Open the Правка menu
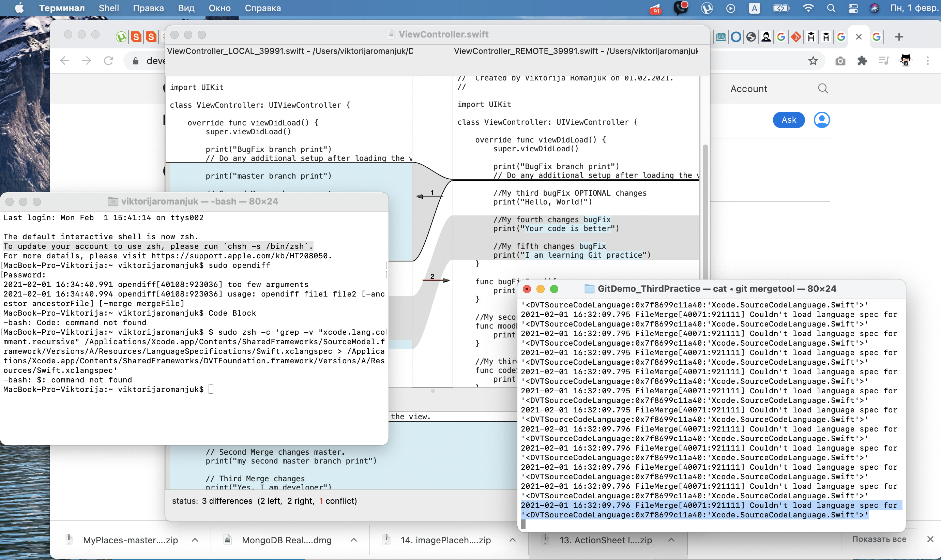 [x=148, y=8]
